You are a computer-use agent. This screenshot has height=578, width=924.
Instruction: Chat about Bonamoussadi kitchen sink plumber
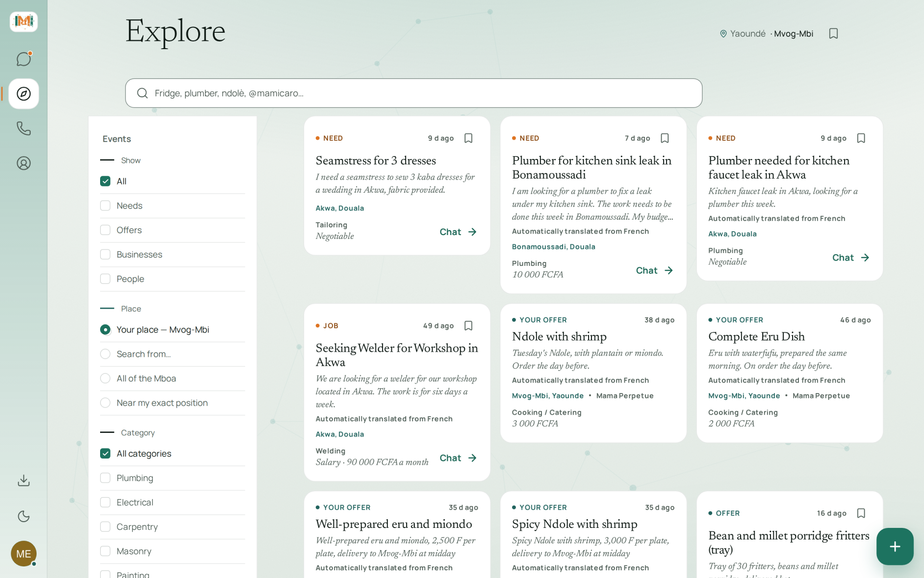(x=654, y=270)
